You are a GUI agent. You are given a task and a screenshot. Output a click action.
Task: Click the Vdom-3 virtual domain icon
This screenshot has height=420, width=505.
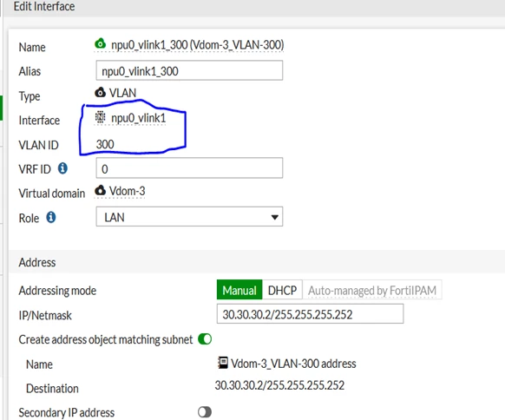100,190
